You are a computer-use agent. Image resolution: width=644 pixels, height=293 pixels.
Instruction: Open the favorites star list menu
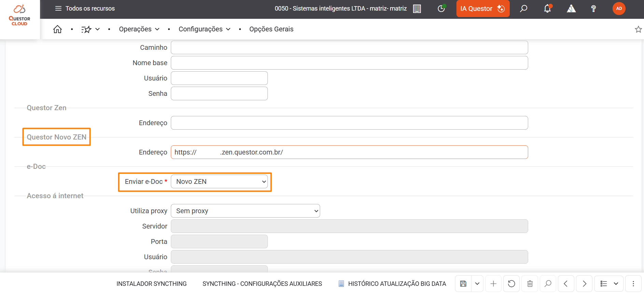click(x=90, y=29)
